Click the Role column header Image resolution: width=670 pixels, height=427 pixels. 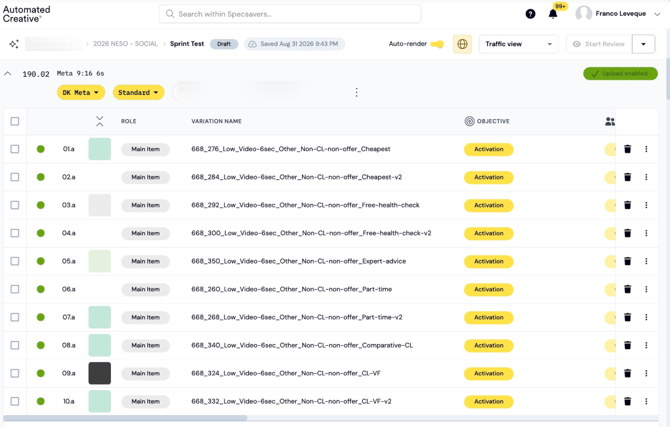(x=128, y=121)
